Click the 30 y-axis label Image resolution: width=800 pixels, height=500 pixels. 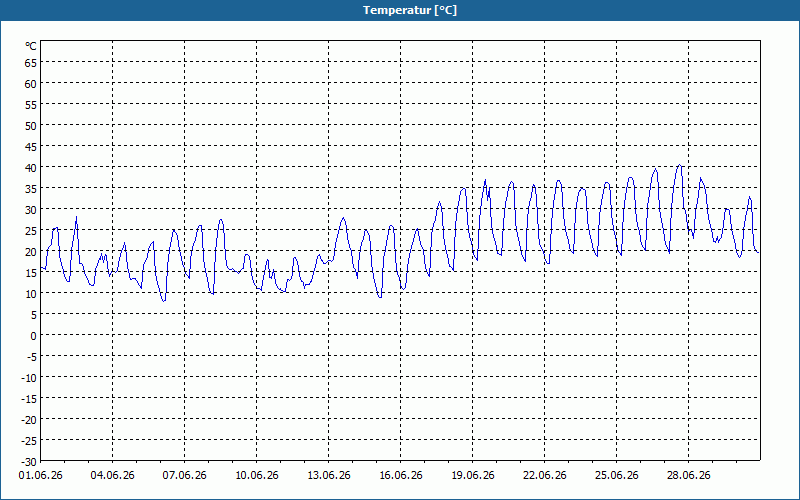[31, 210]
